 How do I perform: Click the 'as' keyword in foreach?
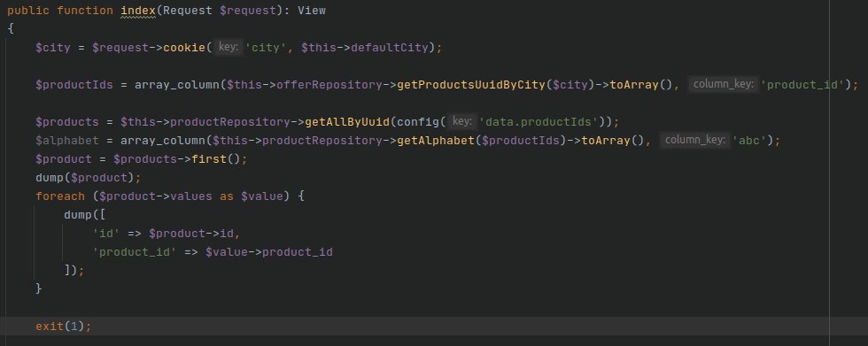(227, 196)
